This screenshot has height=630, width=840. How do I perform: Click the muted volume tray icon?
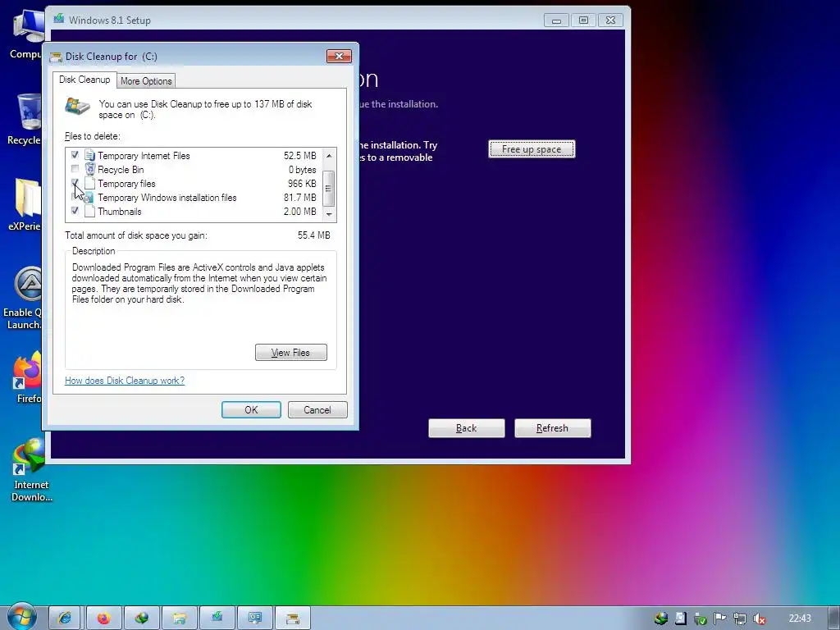click(759, 619)
